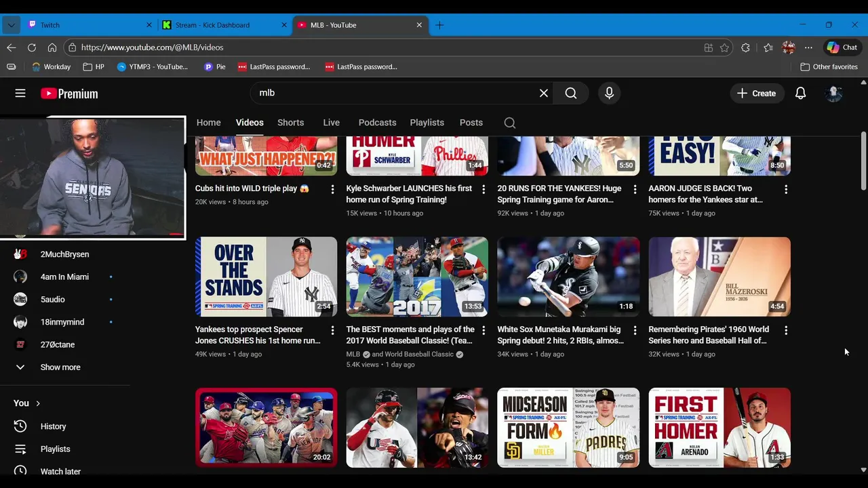Play FIRST HOMER Nolan Arenado thumbnail
868x488 pixels.
point(719,428)
